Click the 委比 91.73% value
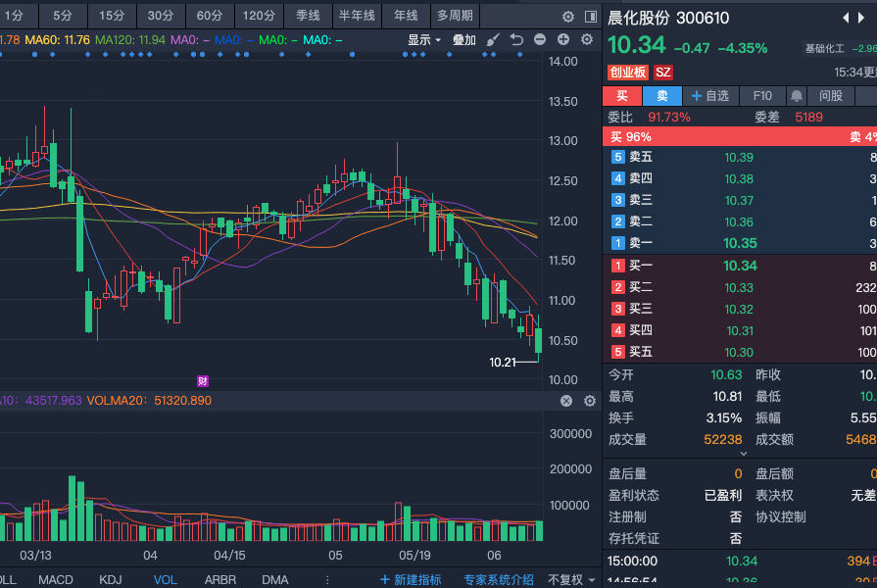The height and width of the screenshot is (588, 877). click(669, 118)
